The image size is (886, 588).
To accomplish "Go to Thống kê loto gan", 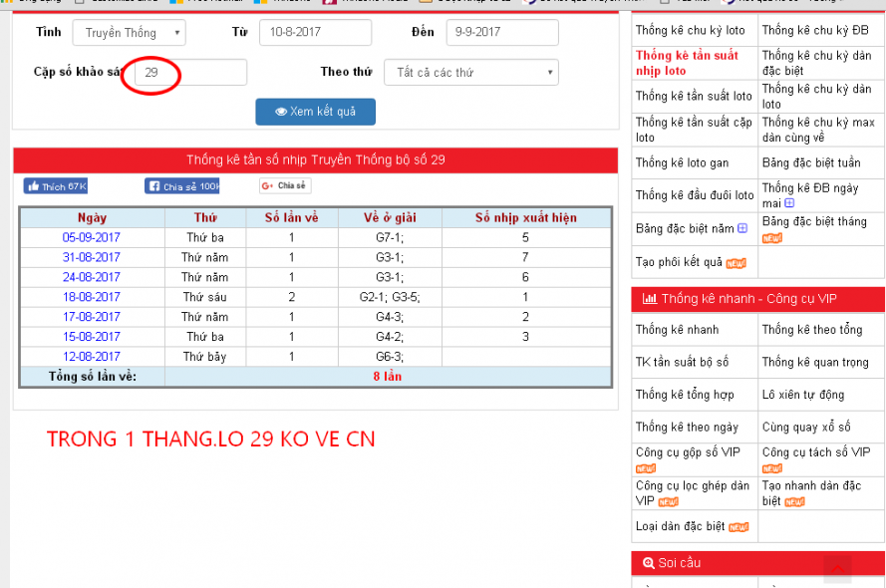I will (682, 162).
